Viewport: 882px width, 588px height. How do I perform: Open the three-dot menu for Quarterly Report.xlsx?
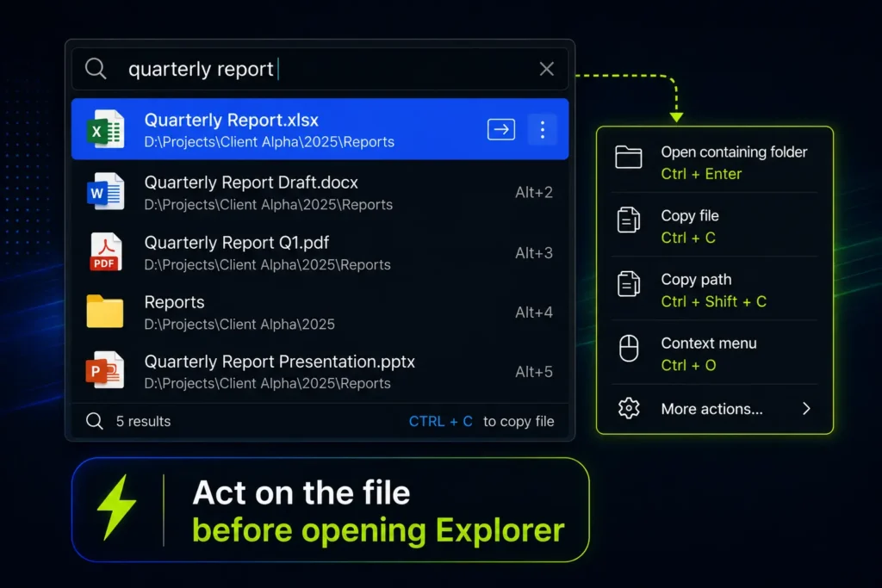point(543,129)
